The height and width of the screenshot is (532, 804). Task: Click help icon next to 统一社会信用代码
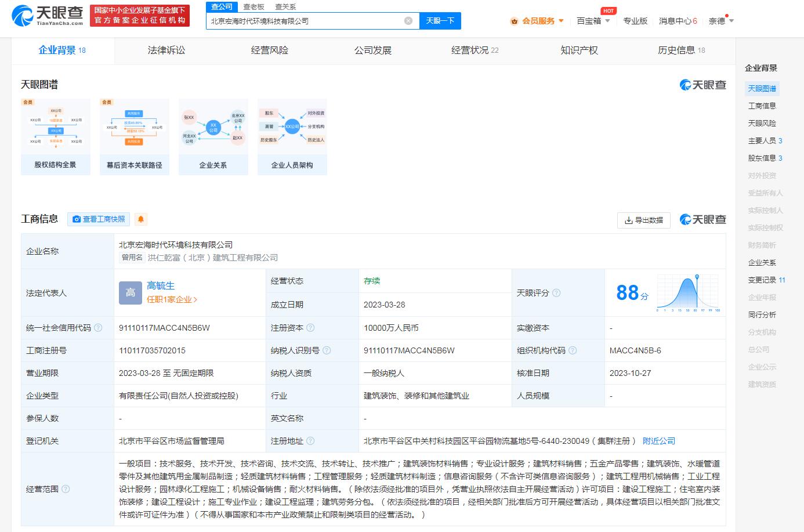98,328
